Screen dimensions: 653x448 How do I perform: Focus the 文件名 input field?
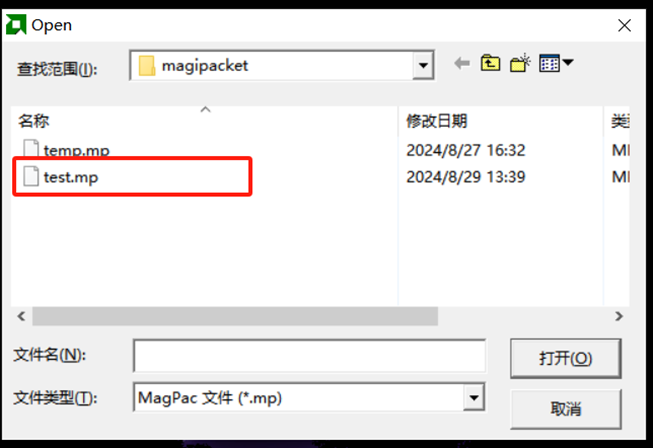pyautogui.click(x=309, y=356)
